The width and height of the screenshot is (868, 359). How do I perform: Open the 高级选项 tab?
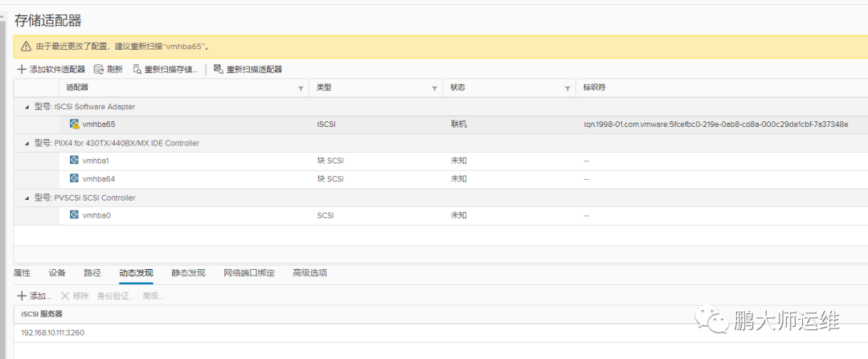(309, 273)
